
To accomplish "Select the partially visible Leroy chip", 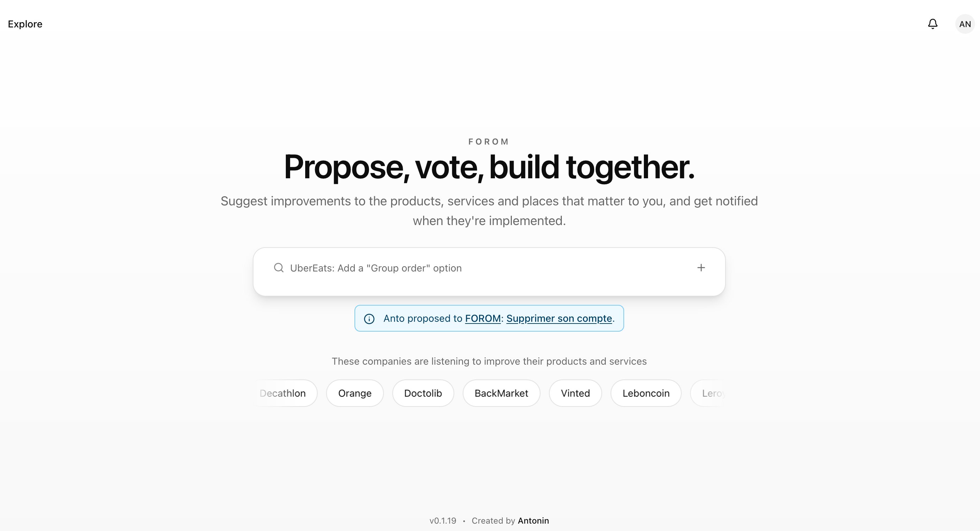I will (x=713, y=393).
